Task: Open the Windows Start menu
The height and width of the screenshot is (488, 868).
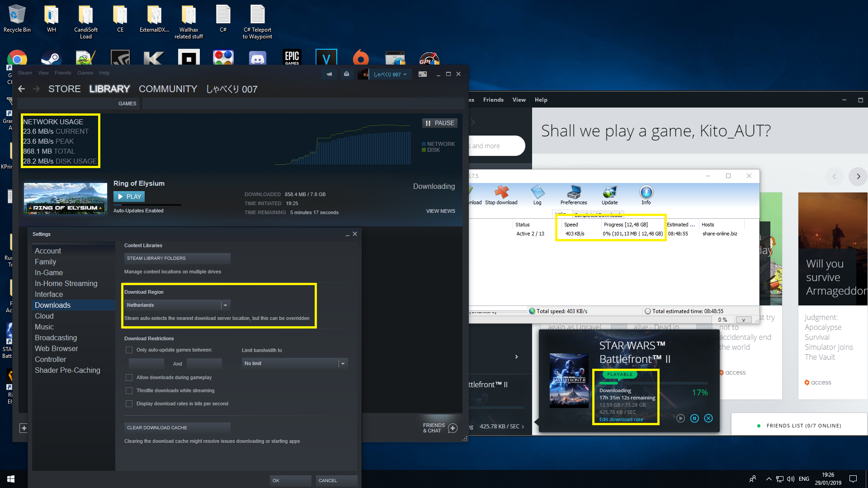Action: [11, 479]
